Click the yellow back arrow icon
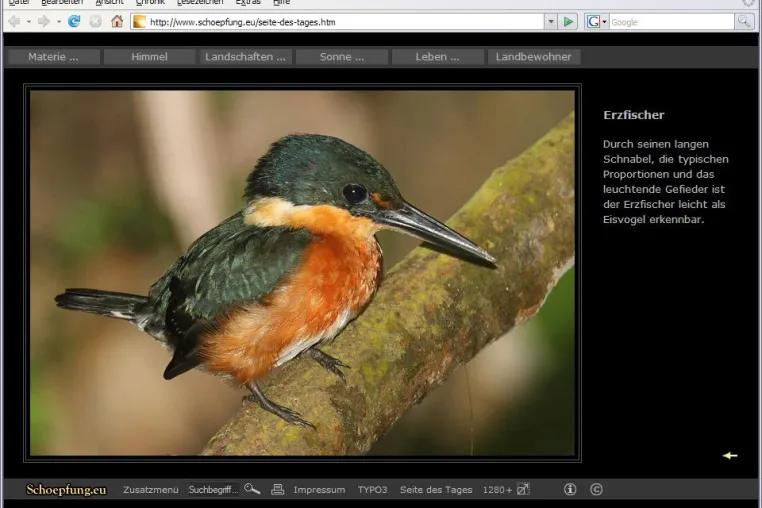 click(x=730, y=455)
